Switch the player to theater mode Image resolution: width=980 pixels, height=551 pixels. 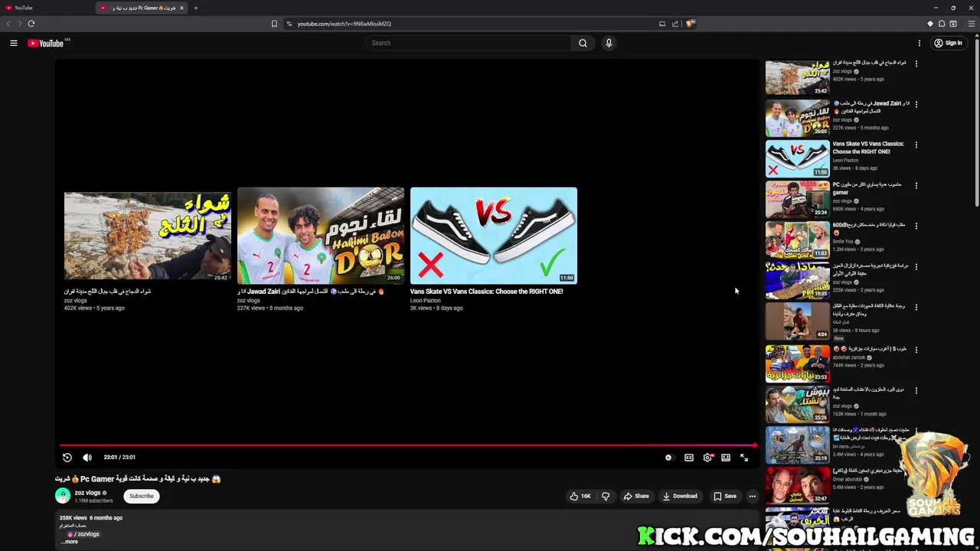click(726, 458)
